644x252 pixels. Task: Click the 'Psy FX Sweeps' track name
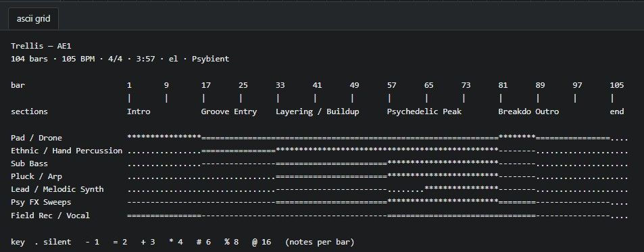click(41, 202)
